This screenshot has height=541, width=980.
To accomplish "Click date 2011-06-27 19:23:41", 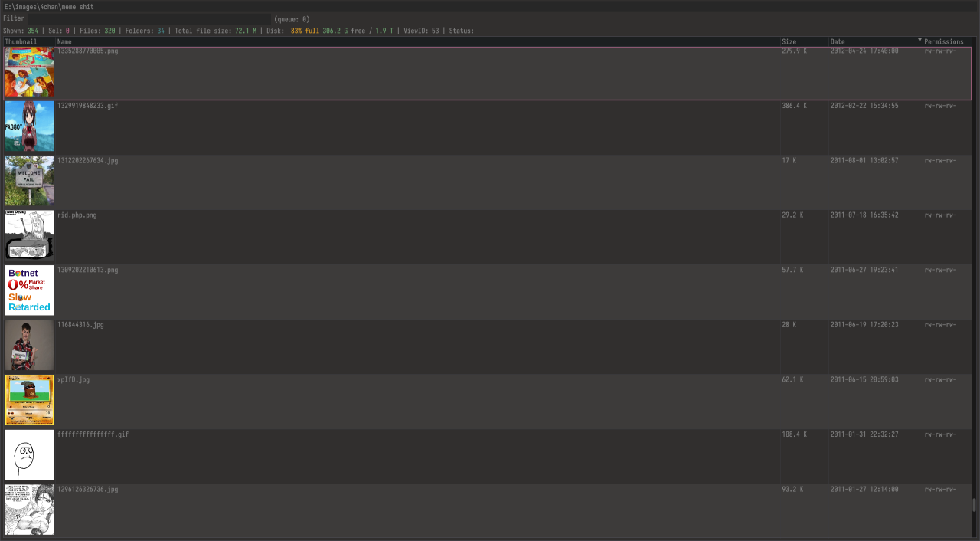I will (x=864, y=270).
